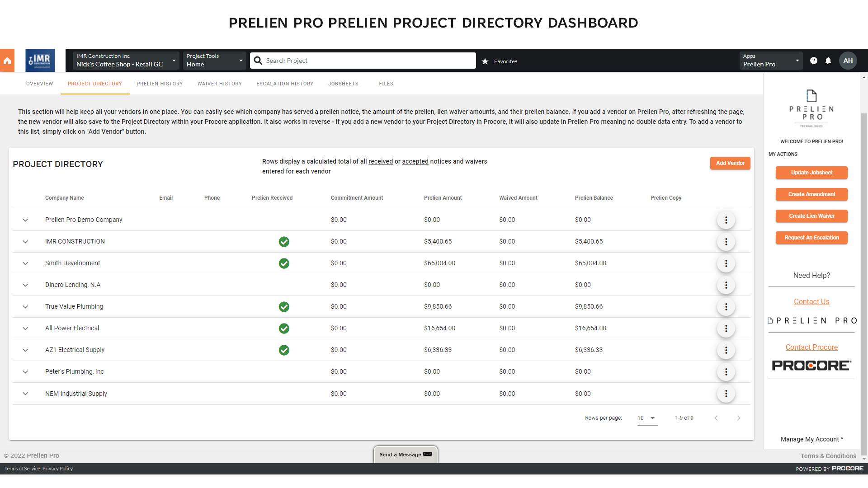
Task: Click the Request An Escalation action button
Action: [x=811, y=237]
